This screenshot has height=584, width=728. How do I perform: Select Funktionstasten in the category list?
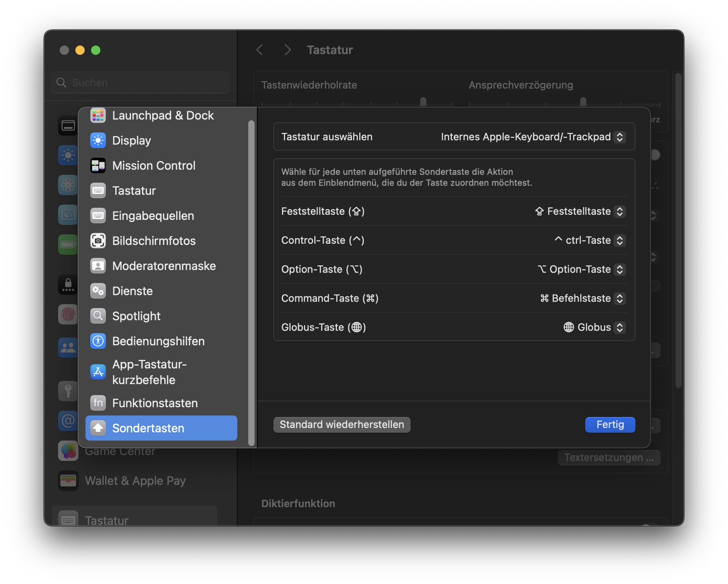coord(155,403)
